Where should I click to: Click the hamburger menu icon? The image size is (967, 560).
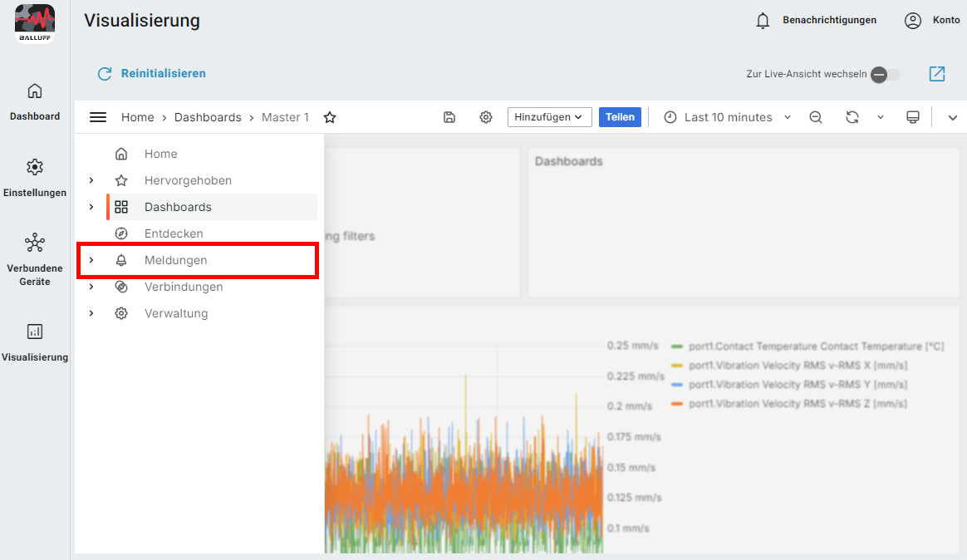coord(98,117)
